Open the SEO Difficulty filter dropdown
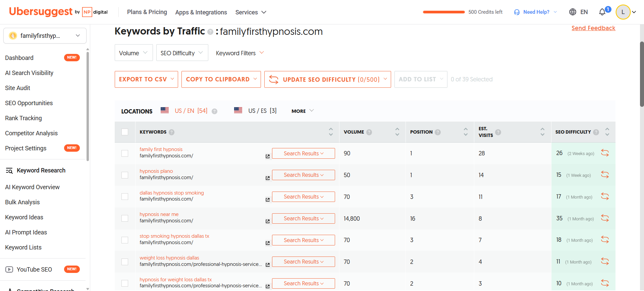Image resolution: width=644 pixels, height=291 pixels. pyautogui.click(x=182, y=53)
